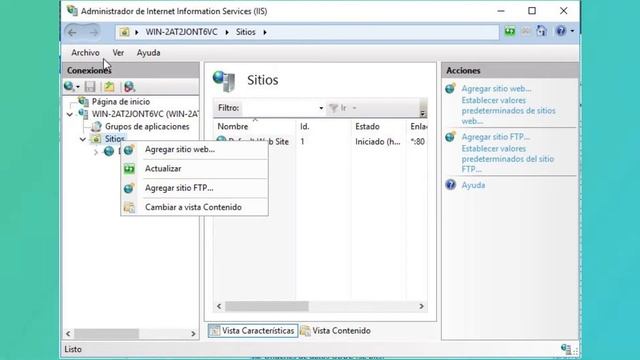The width and height of the screenshot is (640, 360).
Task: Open the help icon dropdown arrow
Action: point(572,31)
